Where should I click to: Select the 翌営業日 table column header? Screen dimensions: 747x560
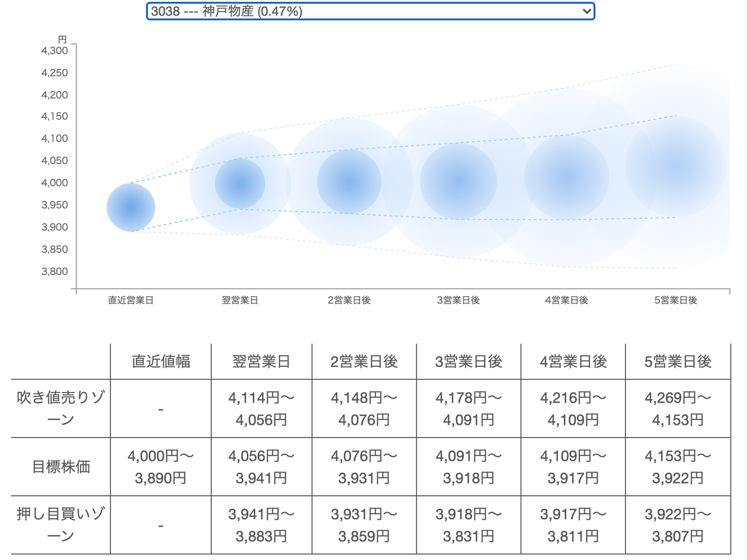click(x=261, y=362)
